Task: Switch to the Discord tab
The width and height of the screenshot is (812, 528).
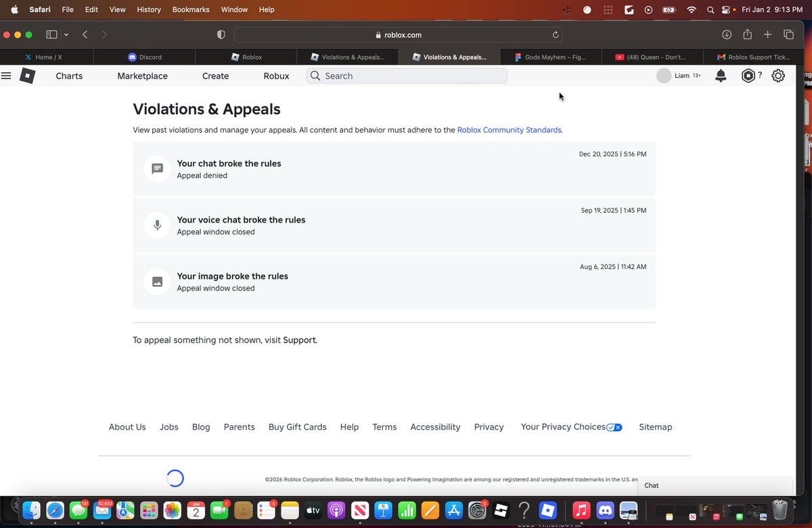Action: point(145,57)
